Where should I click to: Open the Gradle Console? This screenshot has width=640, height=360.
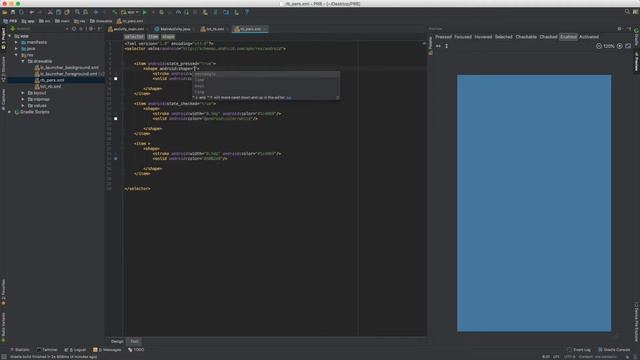[614, 350]
